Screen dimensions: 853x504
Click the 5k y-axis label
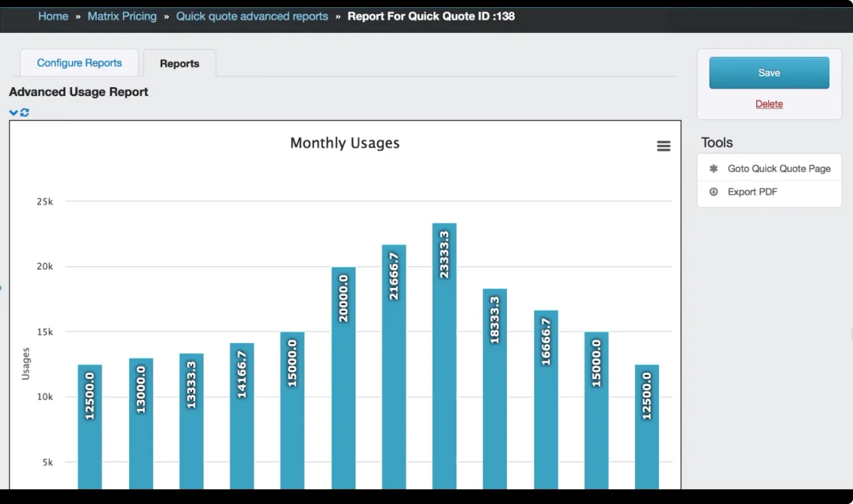coord(48,462)
